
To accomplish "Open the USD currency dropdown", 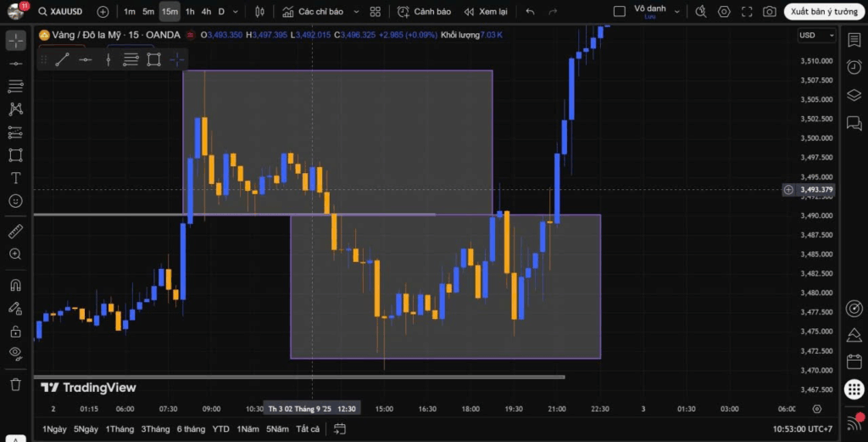I will click(x=816, y=36).
